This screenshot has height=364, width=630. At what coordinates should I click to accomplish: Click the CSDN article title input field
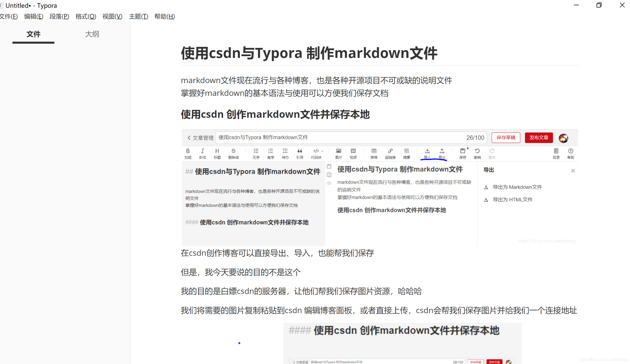coord(351,138)
